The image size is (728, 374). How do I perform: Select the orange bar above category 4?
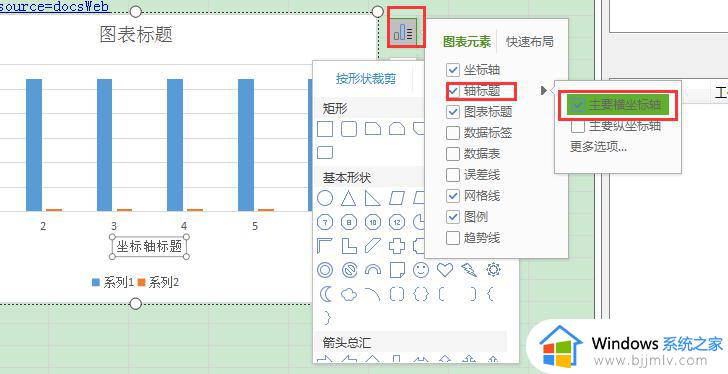click(x=195, y=210)
